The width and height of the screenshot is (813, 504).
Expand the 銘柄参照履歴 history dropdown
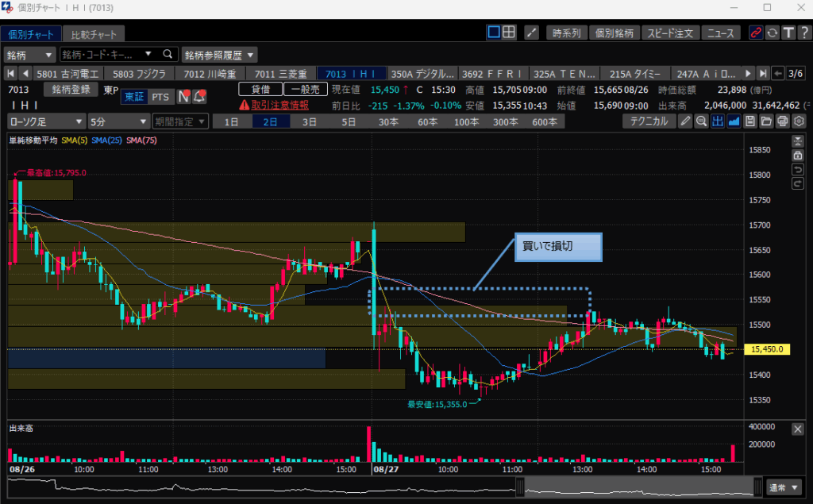click(220, 55)
